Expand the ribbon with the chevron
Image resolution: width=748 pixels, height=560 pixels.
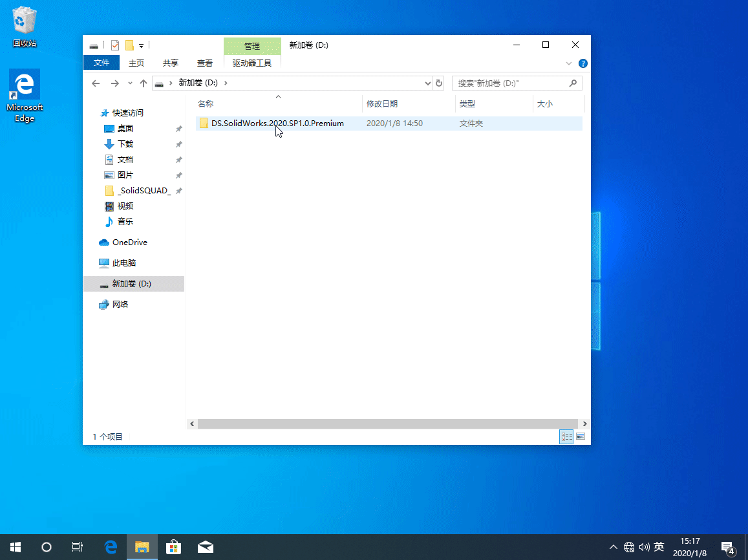click(569, 63)
